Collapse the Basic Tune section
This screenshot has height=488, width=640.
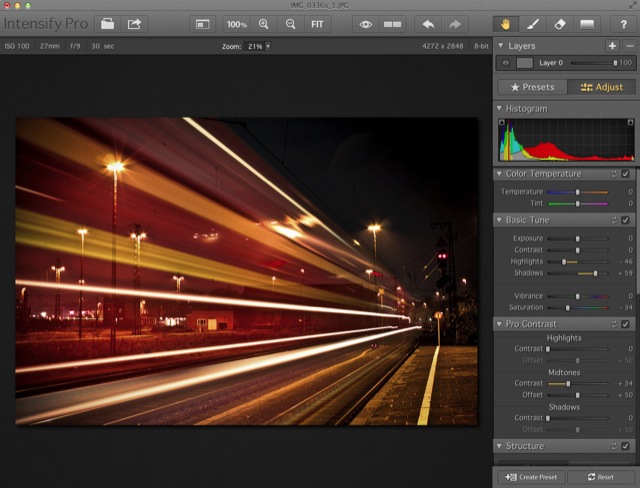[x=500, y=220]
